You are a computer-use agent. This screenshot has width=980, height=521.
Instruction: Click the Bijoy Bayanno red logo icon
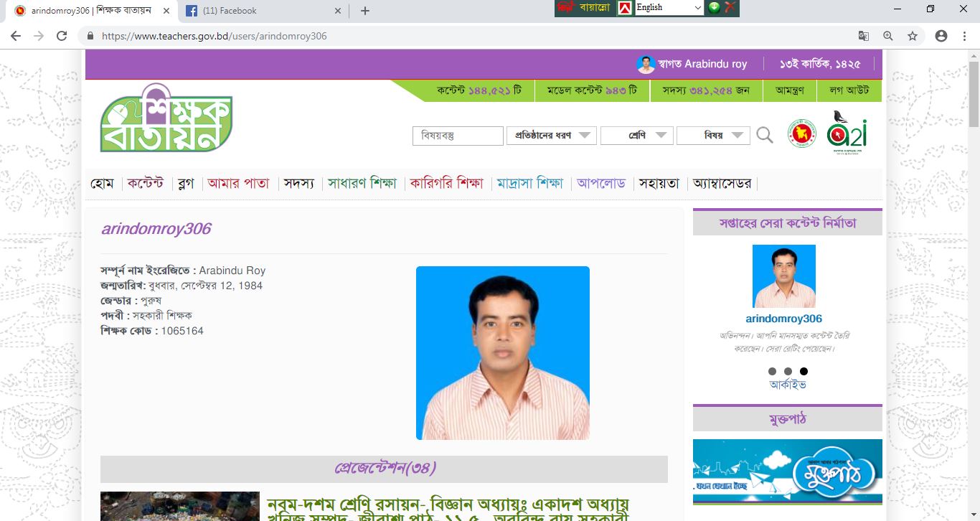point(567,8)
